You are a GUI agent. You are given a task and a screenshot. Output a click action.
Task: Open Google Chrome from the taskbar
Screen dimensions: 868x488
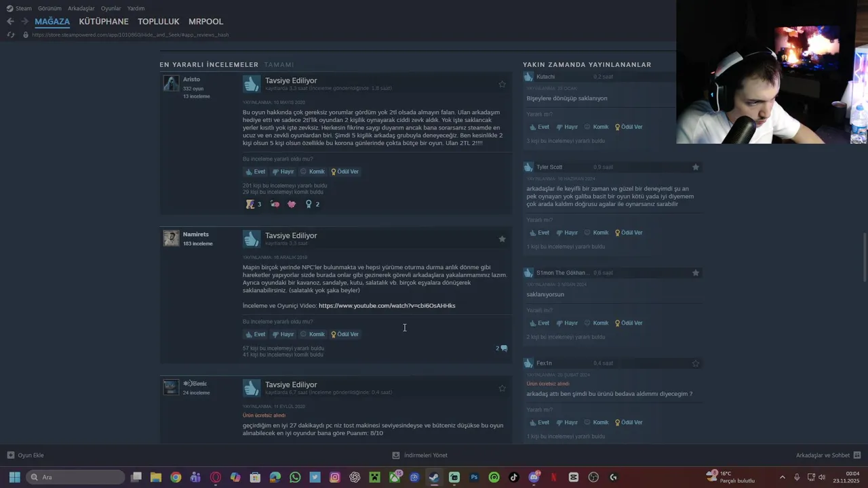coord(176,477)
